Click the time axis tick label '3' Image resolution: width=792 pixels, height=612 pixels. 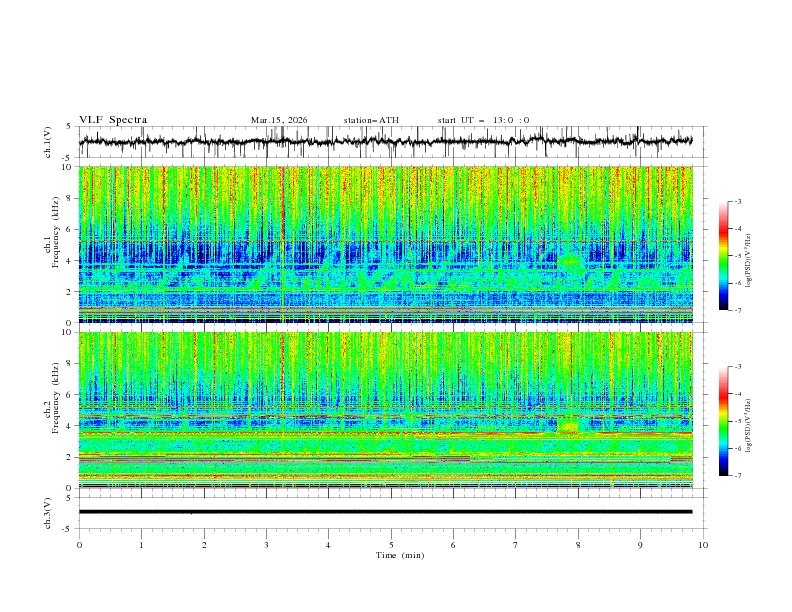[x=266, y=545]
